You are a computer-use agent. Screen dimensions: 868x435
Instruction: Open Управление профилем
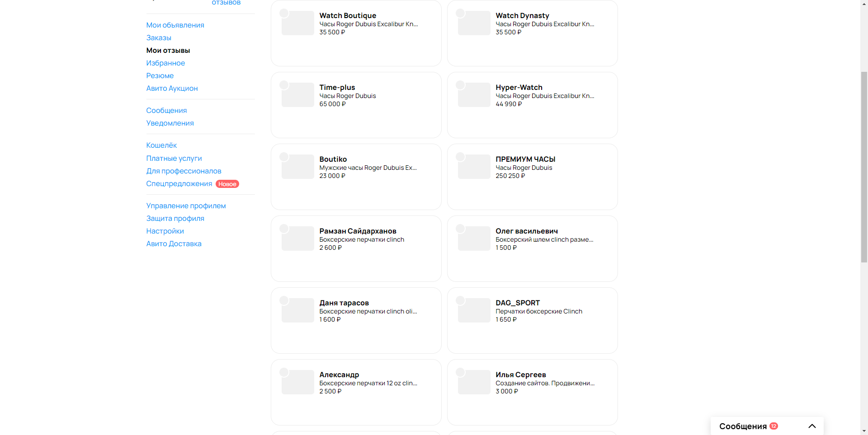pos(186,206)
